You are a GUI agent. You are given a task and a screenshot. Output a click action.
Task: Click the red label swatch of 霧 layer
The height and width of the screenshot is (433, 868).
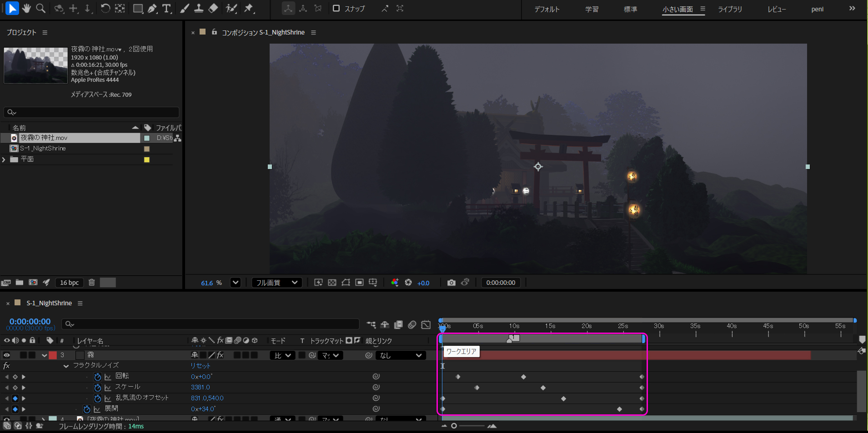[53, 355]
